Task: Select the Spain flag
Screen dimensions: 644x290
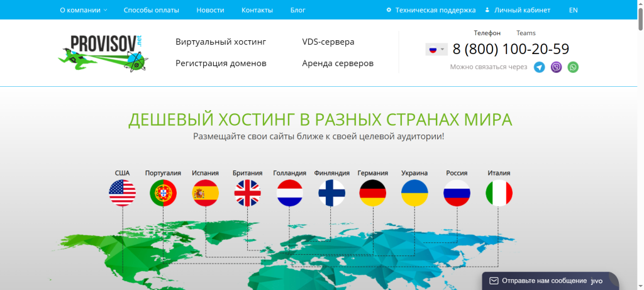Action: click(206, 192)
